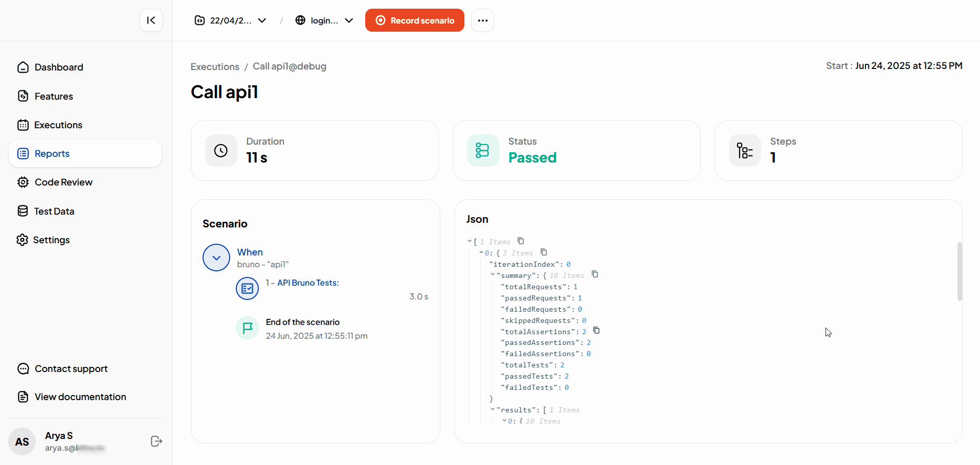Click the globe icon beside the environment selector

301,20
